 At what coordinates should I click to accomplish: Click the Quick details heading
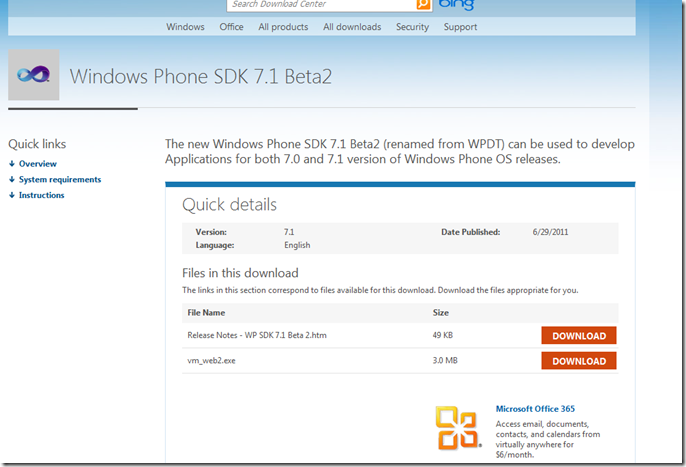tap(229, 204)
